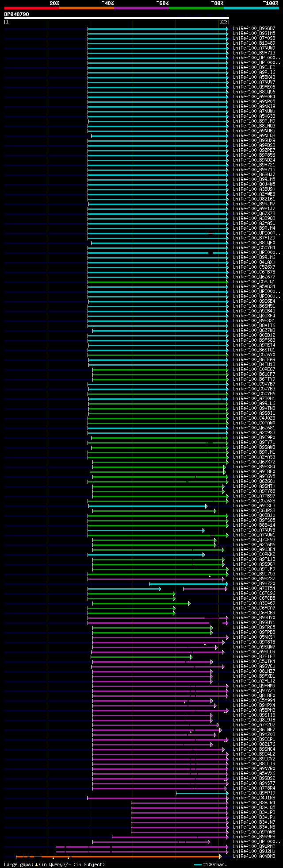
Task: Select label UniRef100_Q5NKS0
Action: click(x=254, y=637)
